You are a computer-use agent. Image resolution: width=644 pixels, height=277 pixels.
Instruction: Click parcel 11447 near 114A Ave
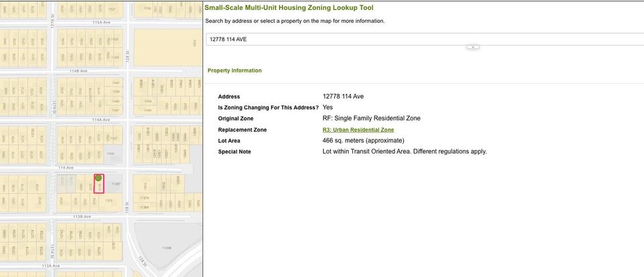115,110
